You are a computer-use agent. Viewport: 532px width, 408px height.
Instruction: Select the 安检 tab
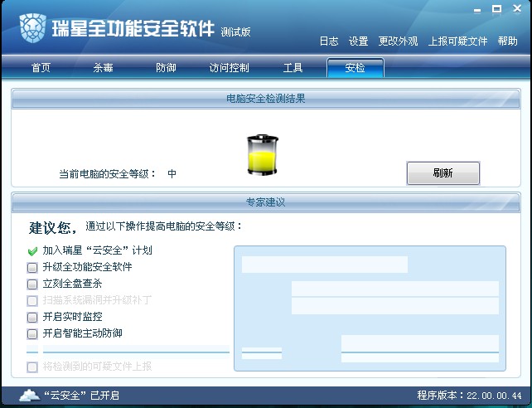click(x=355, y=67)
